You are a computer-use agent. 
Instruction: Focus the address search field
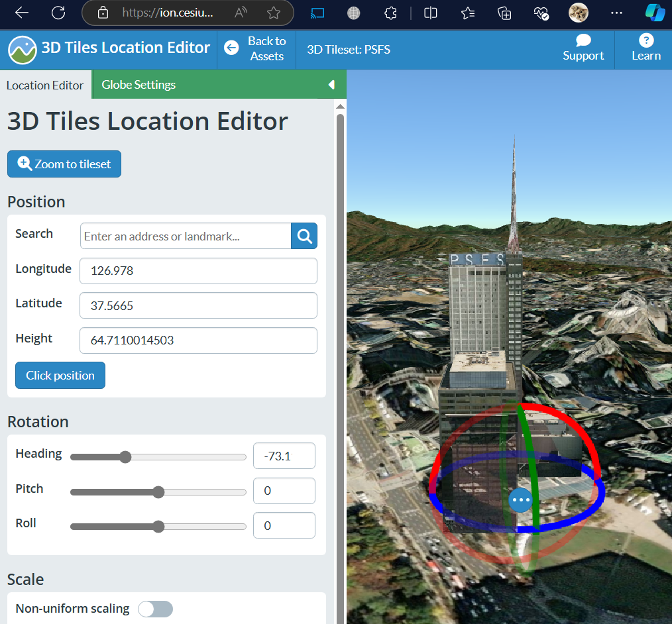pyautogui.click(x=186, y=236)
